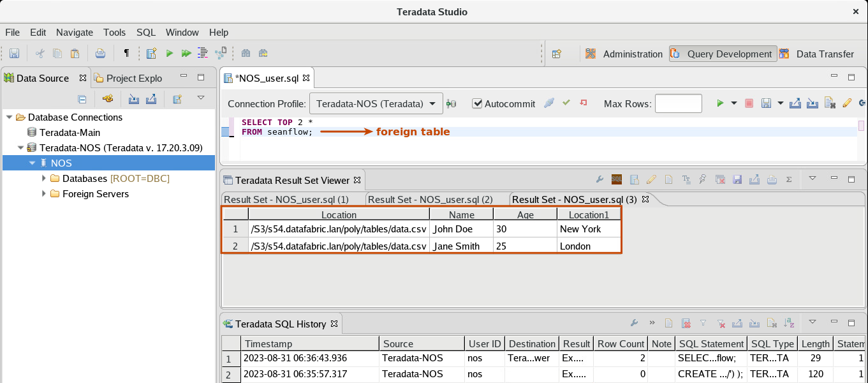This screenshot has width=868, height=383.
Task: Click the SQL icon in Result Set Viewer toolbar
Action: coord(617,180)
